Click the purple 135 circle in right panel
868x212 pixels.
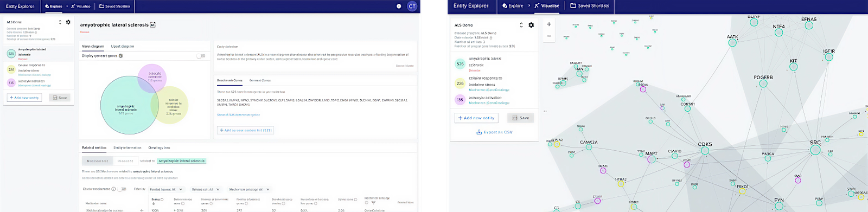460,100
